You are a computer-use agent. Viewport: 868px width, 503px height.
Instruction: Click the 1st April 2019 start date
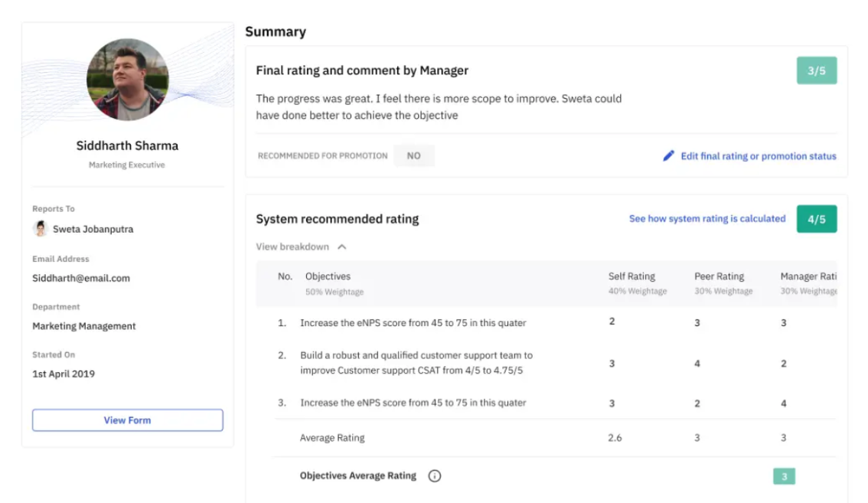pyautogui.click(x=63, y=374)
